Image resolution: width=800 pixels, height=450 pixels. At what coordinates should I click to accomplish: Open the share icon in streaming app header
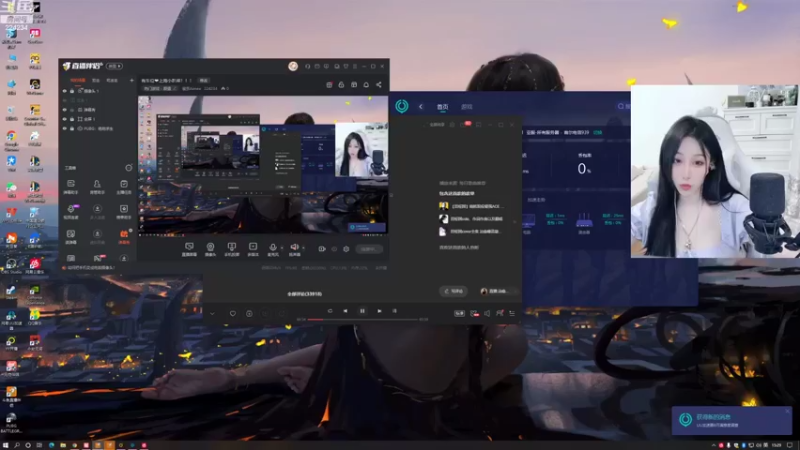coord(379,85)
